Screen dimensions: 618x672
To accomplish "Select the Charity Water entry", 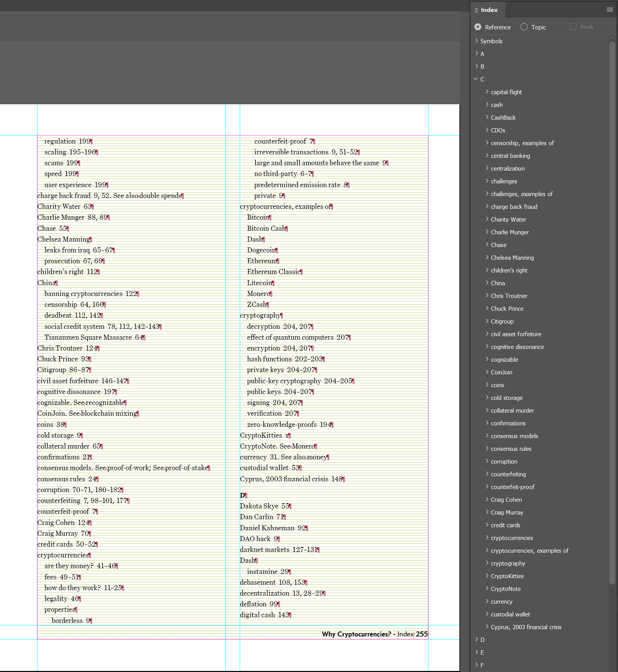I will click(x=508, y=220).
